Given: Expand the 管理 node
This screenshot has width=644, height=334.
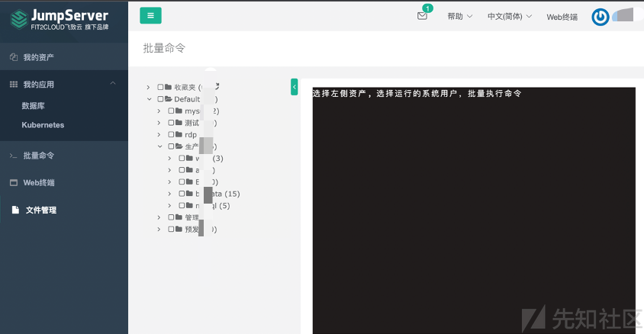Looking at the screenshot, I should [x=159, y=217].
